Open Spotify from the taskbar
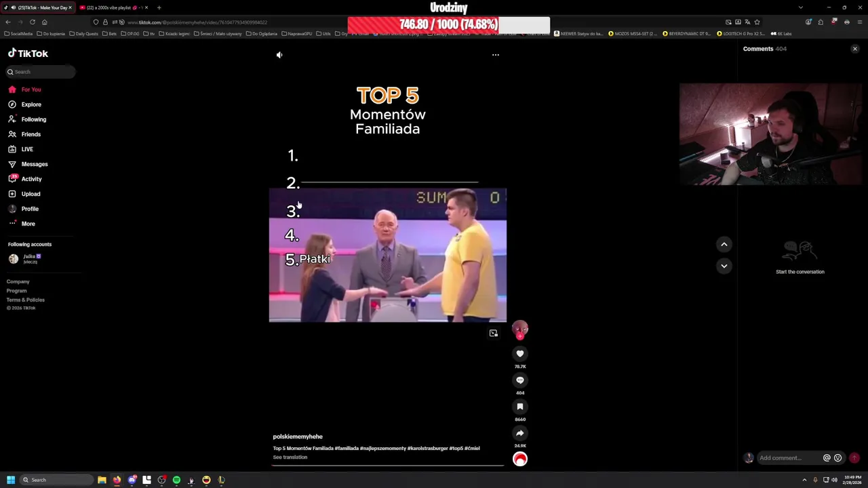868x488 pixels. point(176,480)
